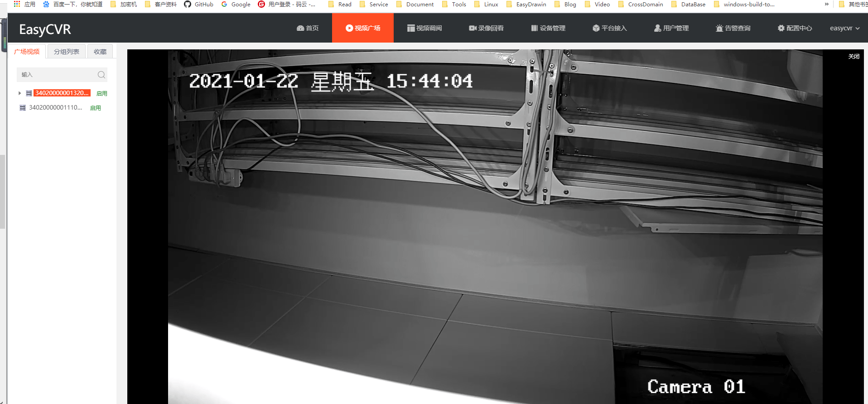
Task: Focus the 输入 search input field
Action: click(x=57, y=75)
